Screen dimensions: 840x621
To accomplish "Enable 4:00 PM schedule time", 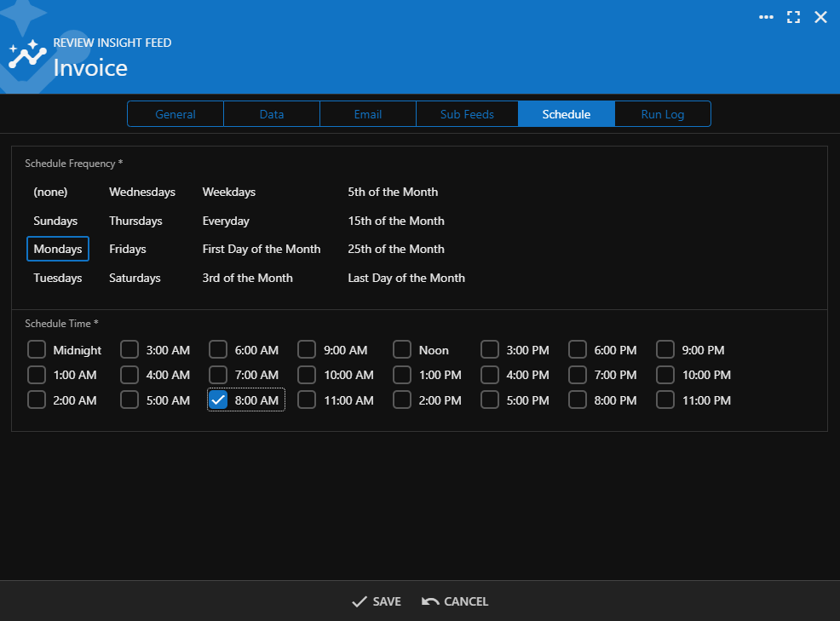I will point(490,375).
